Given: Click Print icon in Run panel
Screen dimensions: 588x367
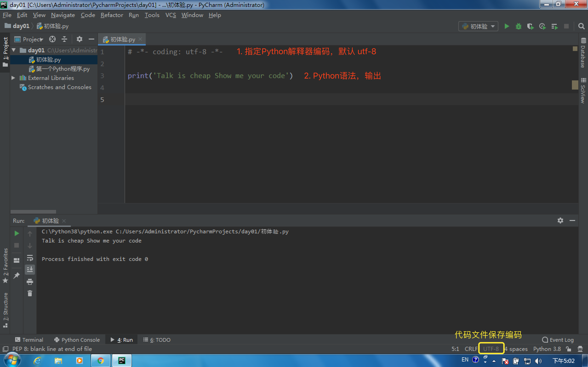Looking at the screenshot, I should click(30, 282).
